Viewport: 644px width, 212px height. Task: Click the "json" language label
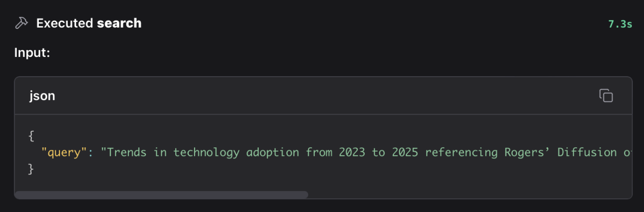pos(42,96)
